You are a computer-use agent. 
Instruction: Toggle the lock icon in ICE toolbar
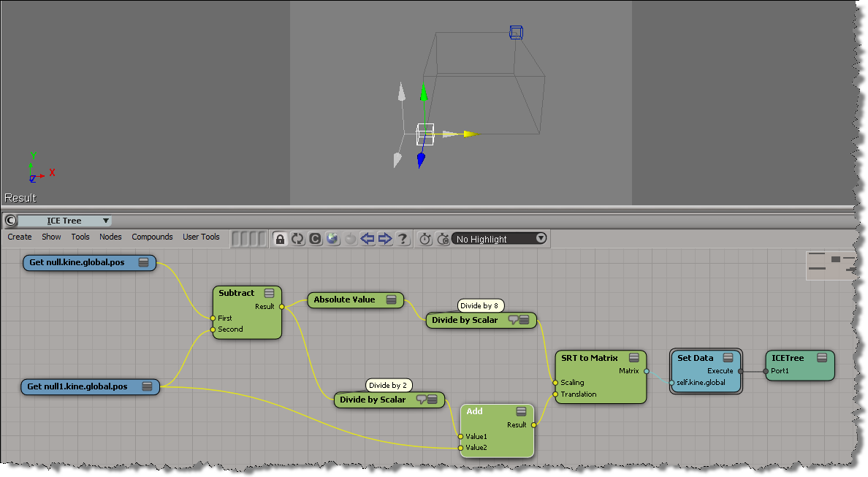[x=280, y=239]
